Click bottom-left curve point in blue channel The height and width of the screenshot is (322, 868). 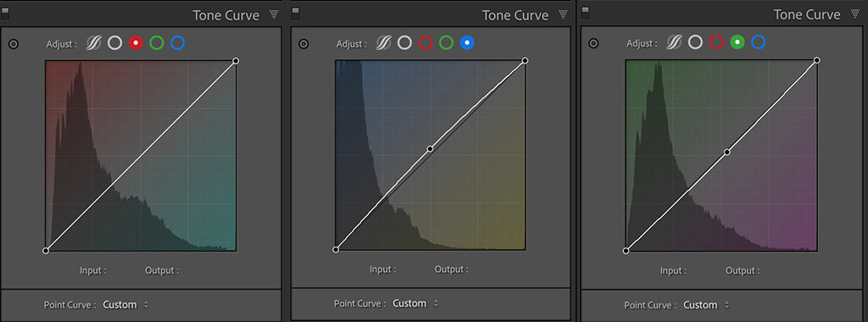click(336, 250)
